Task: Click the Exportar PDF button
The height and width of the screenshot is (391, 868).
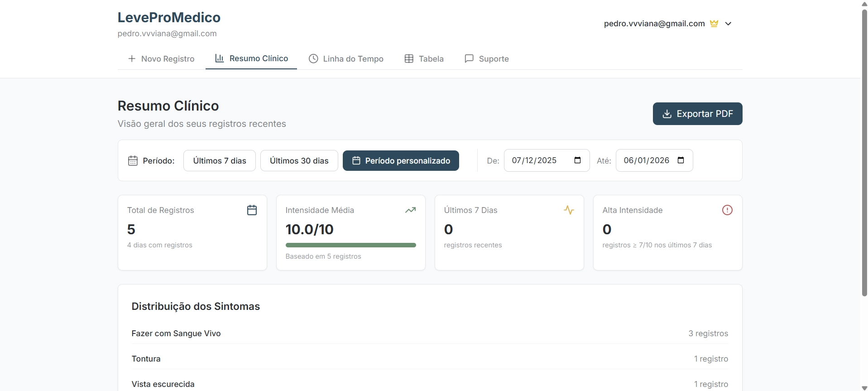Action: pos(697,114)
